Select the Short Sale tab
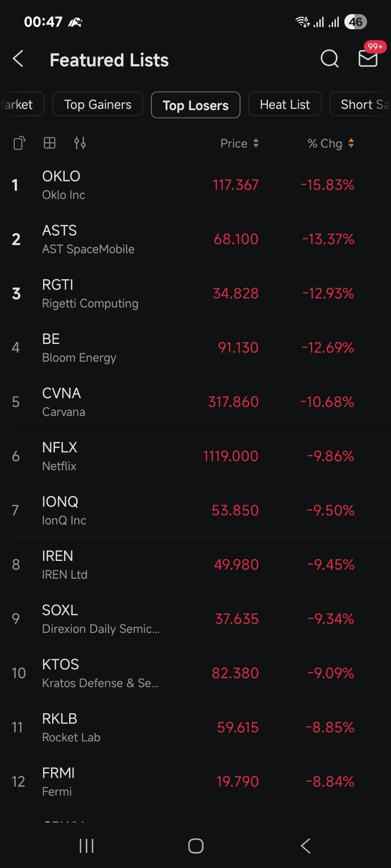Image resolution: width=391 pixels, height=868 pixels. [360, 104]
